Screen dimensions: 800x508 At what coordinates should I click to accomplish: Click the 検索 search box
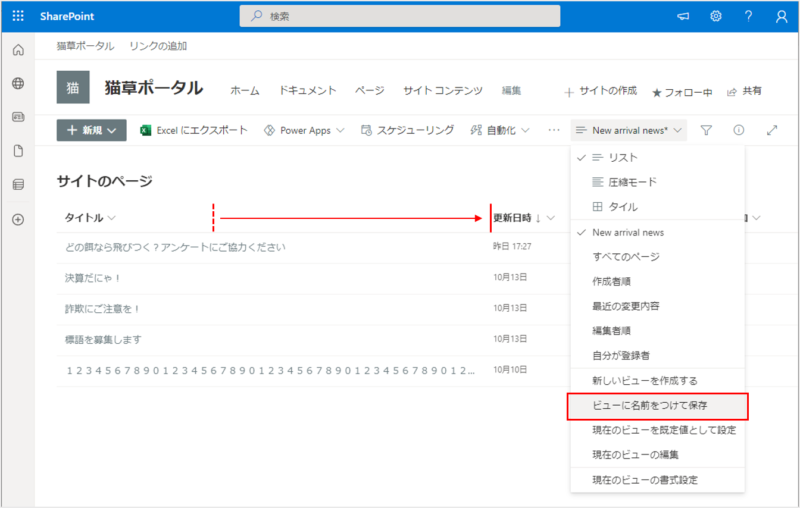[400, 17]
